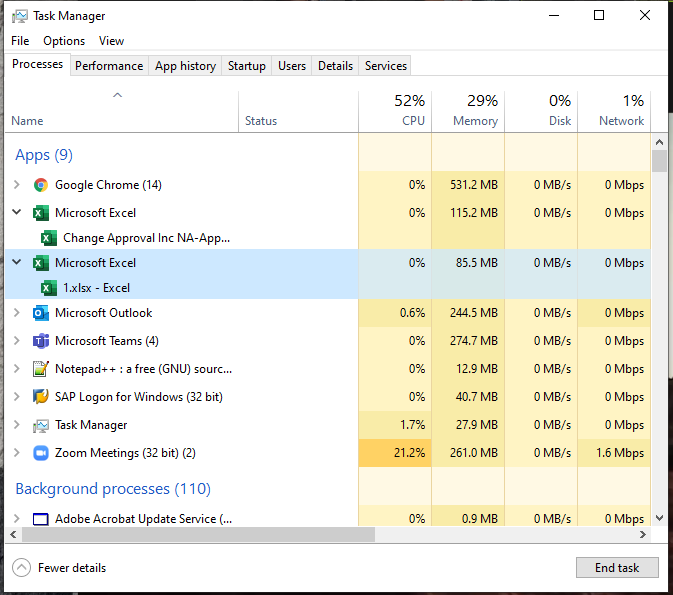
Task: Sort processes by CPU column
Action: tap(395, 111)
